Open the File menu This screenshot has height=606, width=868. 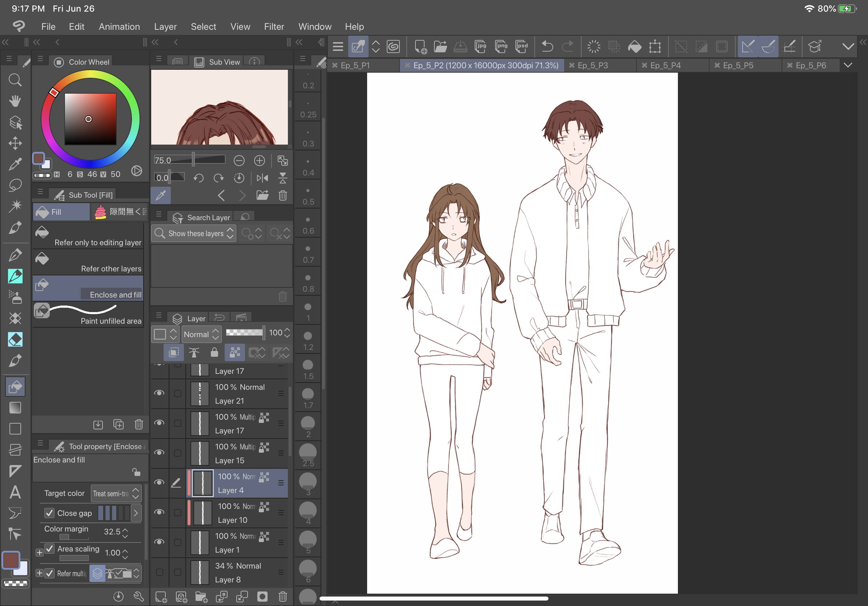[48, 27]
